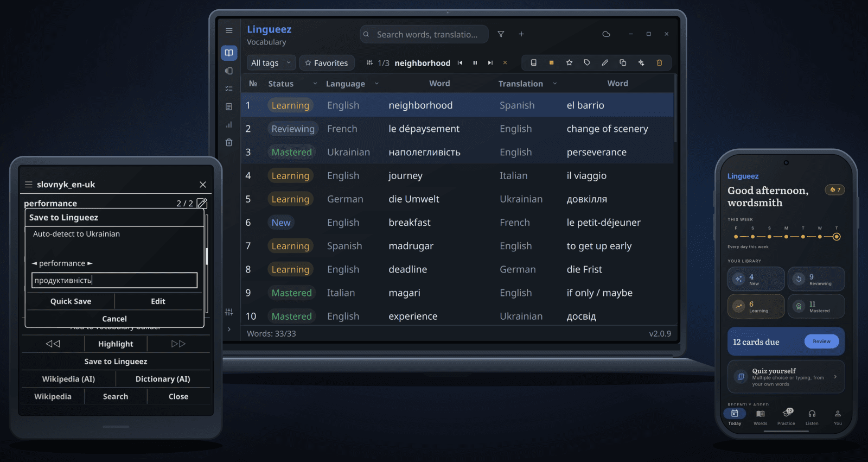Open playback settings sliders next to 1/3
The width and height of the screenshot is (868, 462).
[x=369, y=63]
